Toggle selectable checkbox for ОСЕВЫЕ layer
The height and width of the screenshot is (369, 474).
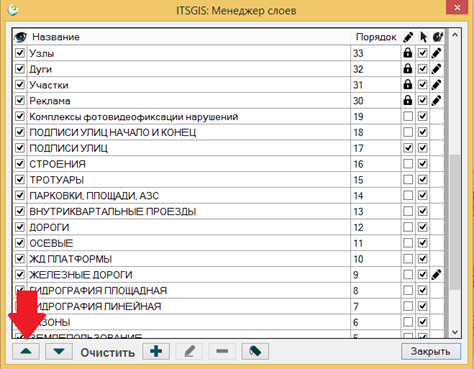pyautogui.click(x=423, y=243)
